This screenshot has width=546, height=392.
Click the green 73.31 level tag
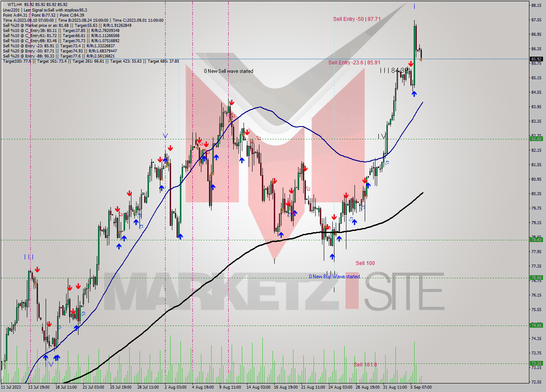coord(536,363)
